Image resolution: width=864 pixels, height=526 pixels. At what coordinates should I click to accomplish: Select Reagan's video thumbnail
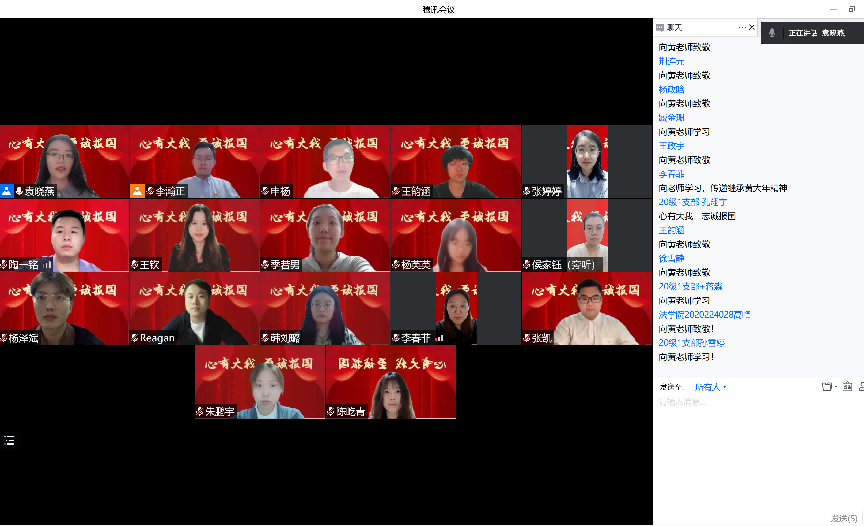click(194, 308)
